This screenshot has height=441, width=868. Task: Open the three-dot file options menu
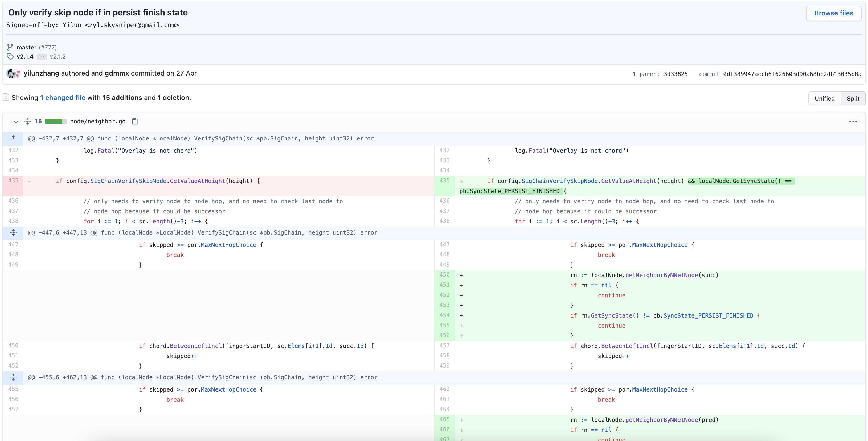(853, 122)
